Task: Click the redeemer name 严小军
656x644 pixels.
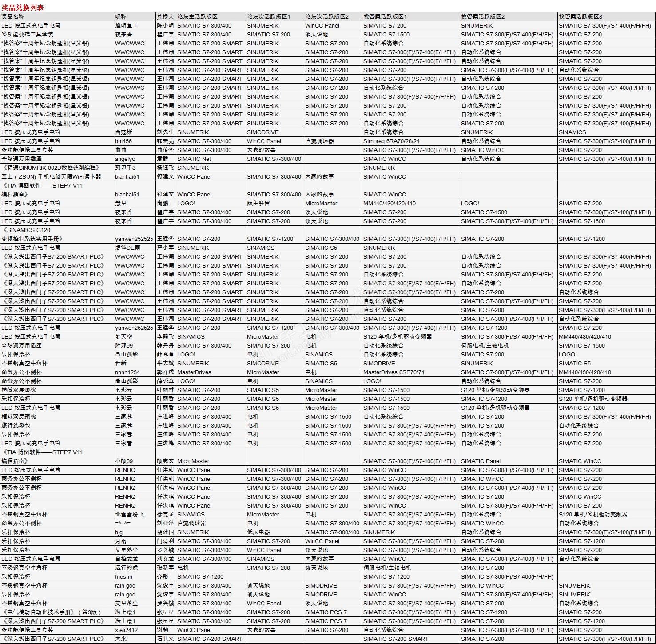Action: [x=165, y=248]
